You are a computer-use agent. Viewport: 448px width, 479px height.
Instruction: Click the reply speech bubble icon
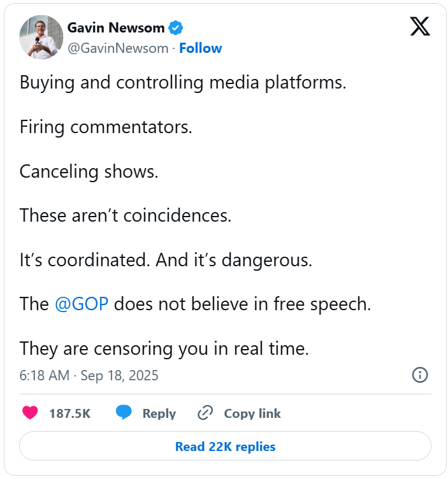[x=124, y=413]
